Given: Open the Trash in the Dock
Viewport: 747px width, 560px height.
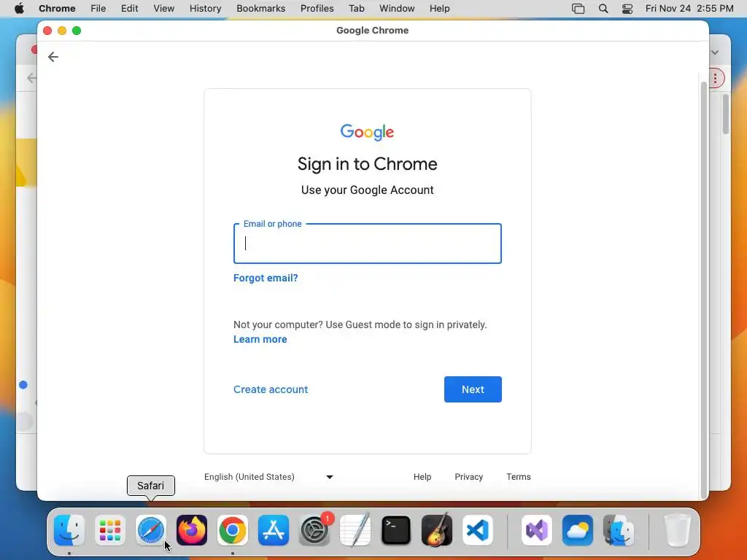Looking at the screenshot, I should (x=677, y=530).
